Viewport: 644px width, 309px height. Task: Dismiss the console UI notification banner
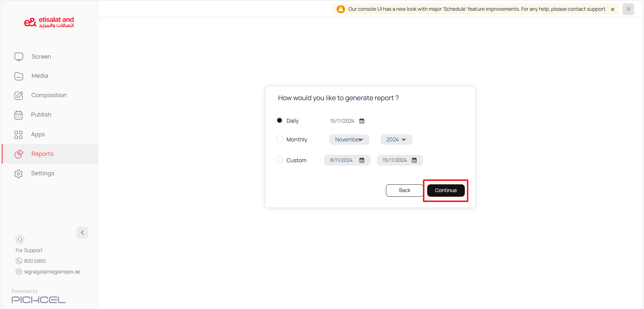612,9
